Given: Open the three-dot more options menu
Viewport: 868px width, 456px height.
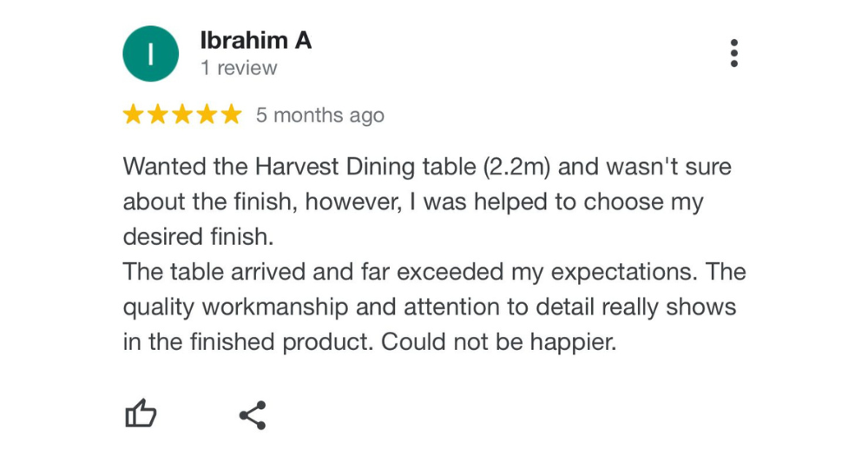Looking at the screenshot, I should coord(734,53).
